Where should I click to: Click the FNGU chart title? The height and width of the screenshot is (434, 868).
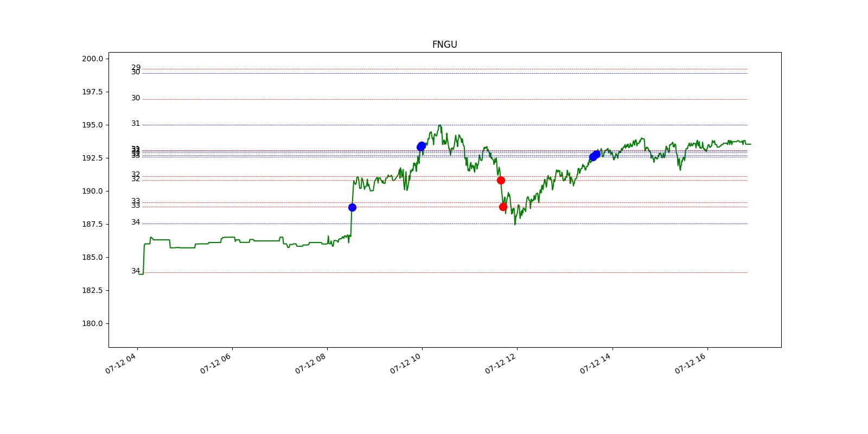click(x=444, y=44)
